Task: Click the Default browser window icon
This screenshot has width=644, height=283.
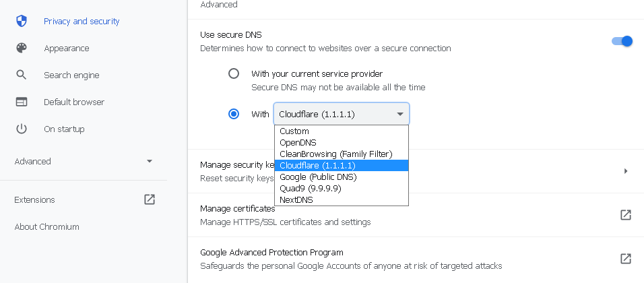Action: [22, 102]
